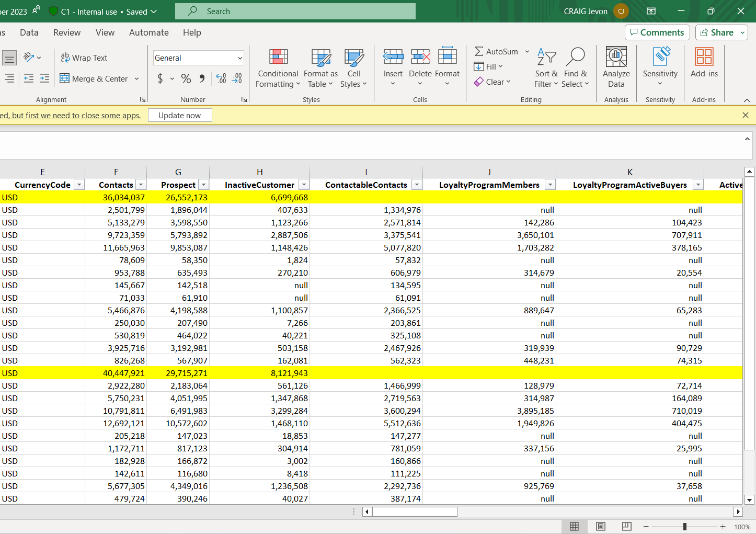This screenshot has height=534, width=756.
Task: Open the Review ribbon tab
Action: 67,32
